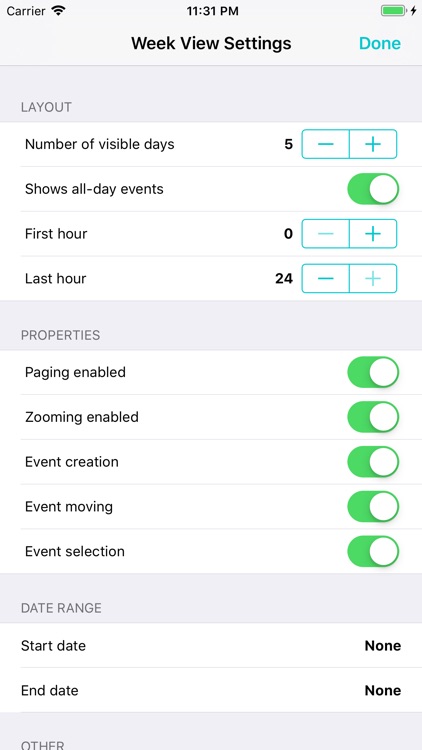Increase the number of visible days
Screen dimensions: 422x750
373,144
